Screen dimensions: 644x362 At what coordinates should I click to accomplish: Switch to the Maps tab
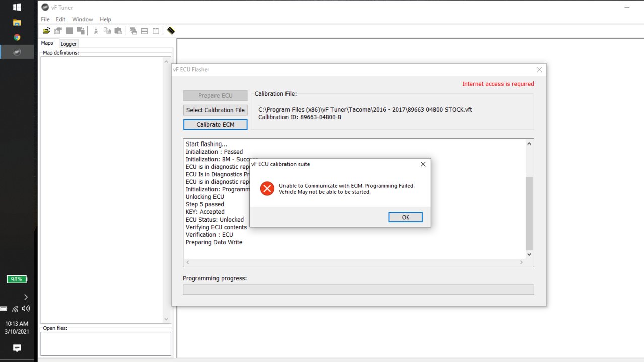click(47, 43)
